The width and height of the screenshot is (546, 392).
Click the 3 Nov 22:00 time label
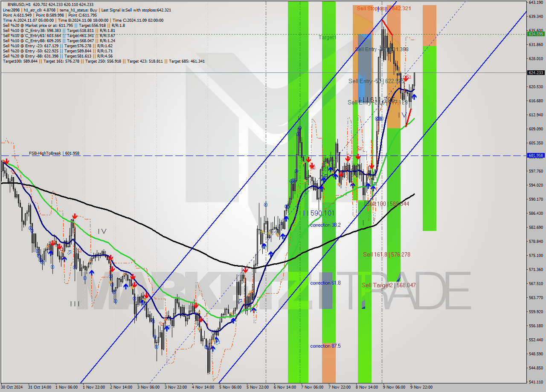[x=175, y=387]
